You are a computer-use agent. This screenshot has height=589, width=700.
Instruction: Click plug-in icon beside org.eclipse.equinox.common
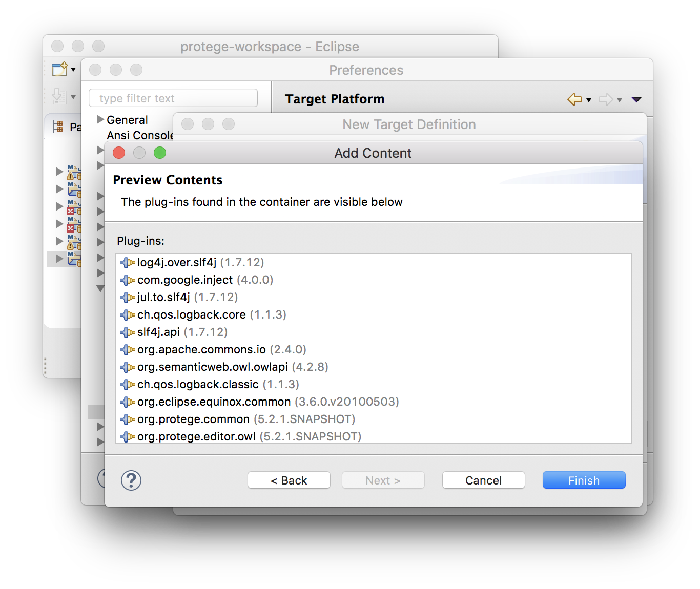click(x=127, y=402)
